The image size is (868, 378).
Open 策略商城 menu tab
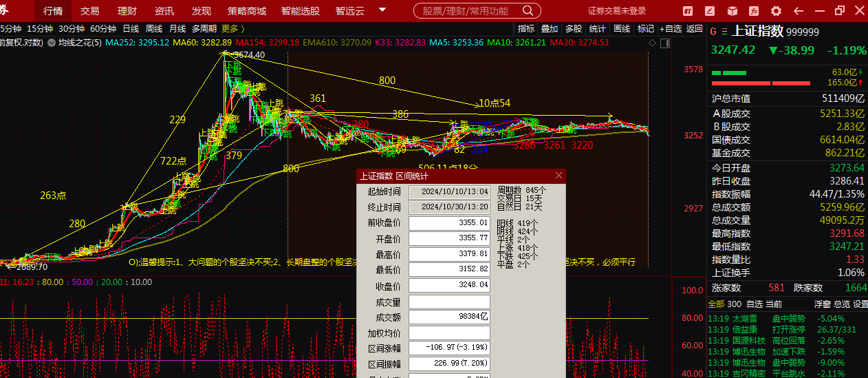coord(247,11)
